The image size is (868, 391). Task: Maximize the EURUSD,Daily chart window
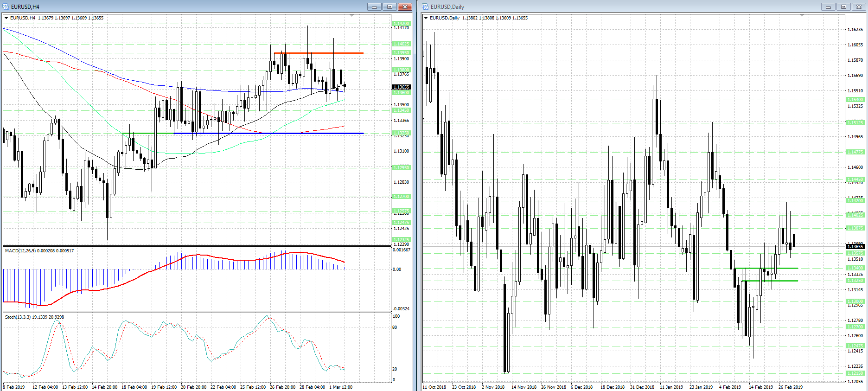(x=843, y=6)
